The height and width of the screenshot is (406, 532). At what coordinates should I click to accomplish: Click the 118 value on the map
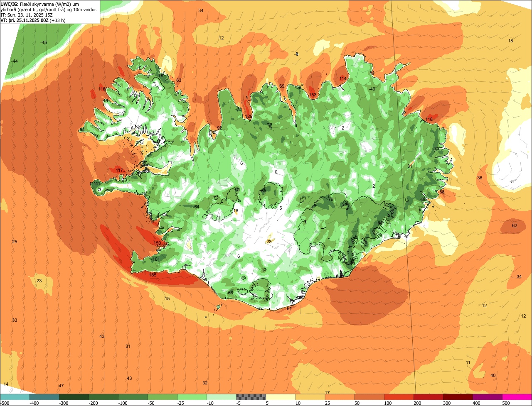click(429, 120)
